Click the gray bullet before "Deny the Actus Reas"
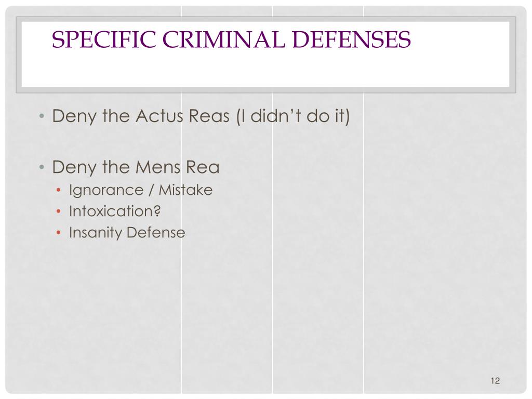The width and height of the screenshot is (532, 399). click(42, 116)
